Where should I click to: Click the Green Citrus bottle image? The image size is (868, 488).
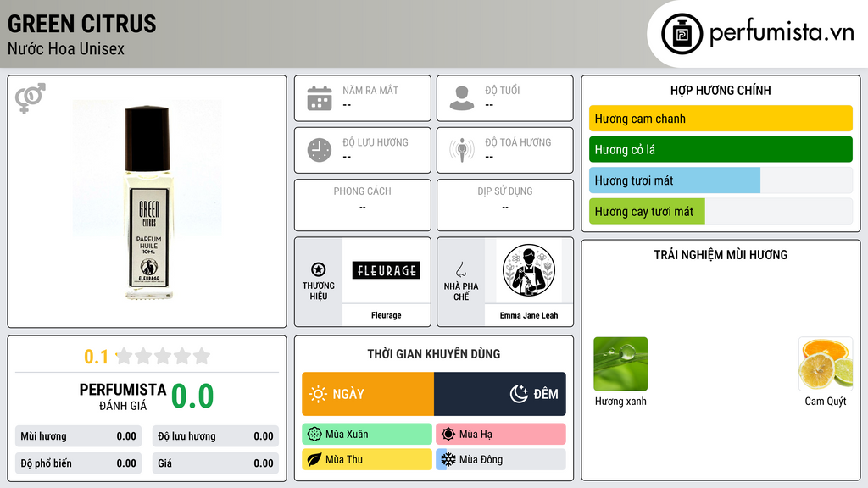[x=147, y=202]
